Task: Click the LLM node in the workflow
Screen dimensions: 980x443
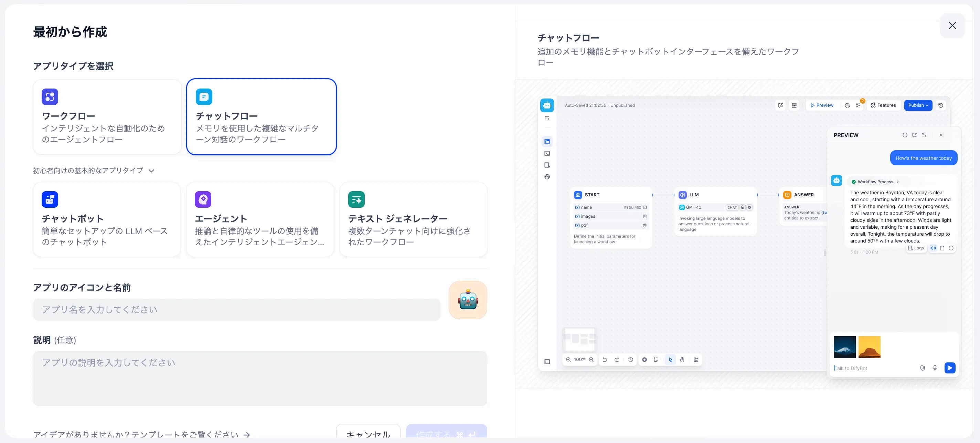Action: (x=715, y=212)
